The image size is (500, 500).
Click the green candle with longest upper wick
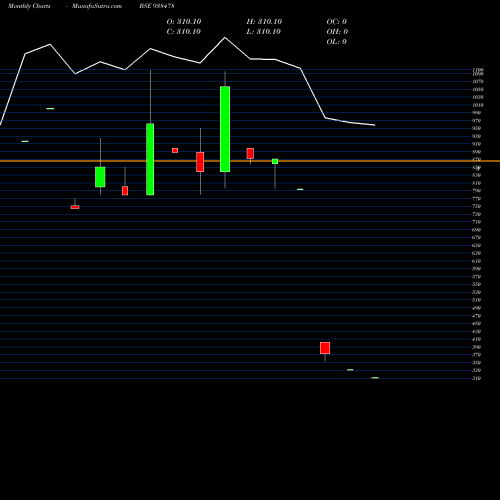[x=150, y=159]
